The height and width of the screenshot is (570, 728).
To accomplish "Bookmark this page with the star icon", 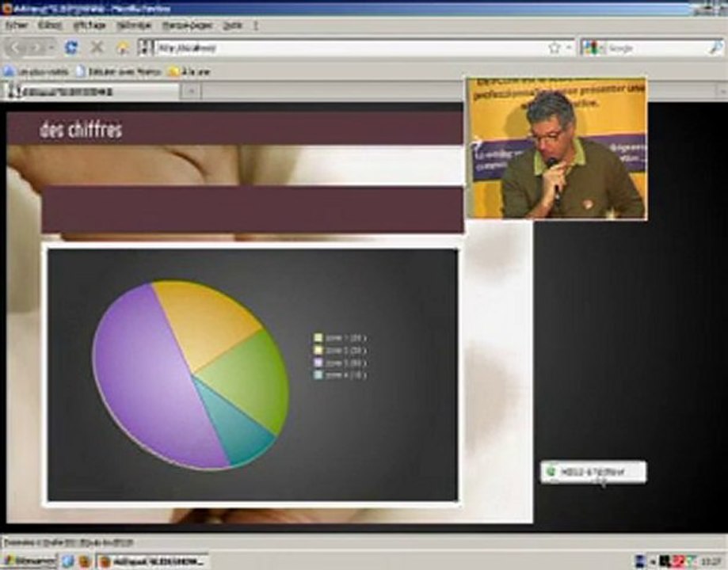I will (554, 47).
